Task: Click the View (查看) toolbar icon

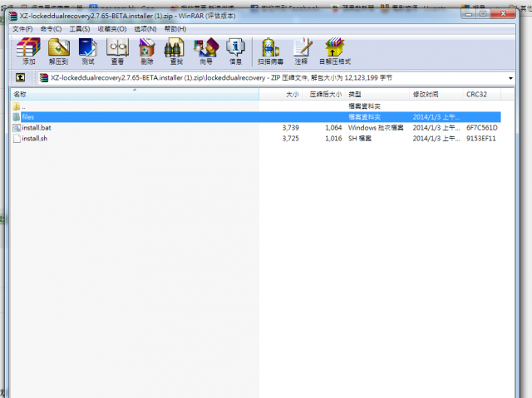Action: tap(117, 51)
